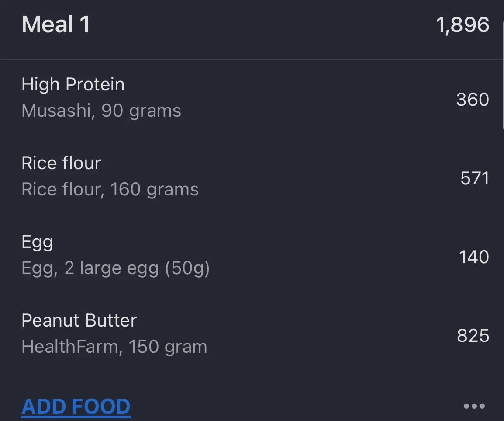Viewport: 504px width, 421px height.
Task: Open the High Protein food entry
Action: (73, 84)
